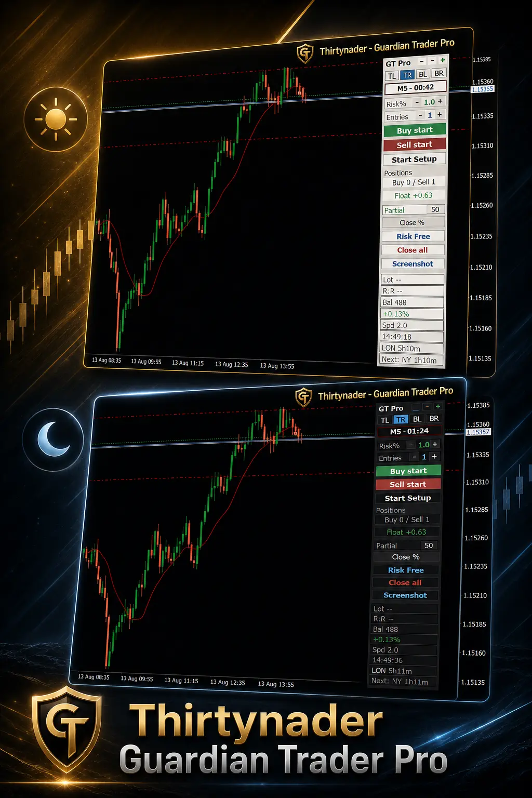Click the clock 14:49:36 in dark panel
Image resolution: width=532 pixels, height=798 pixels.
pos(404,660)
